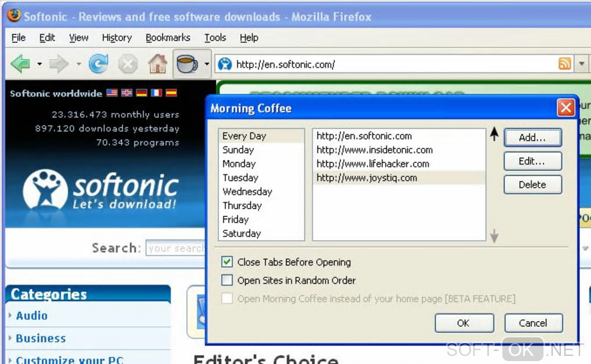This screenshot has width=591, height=364.
Task: Select http://www.insidetonic.com in site list
Action: coord(399,150)
